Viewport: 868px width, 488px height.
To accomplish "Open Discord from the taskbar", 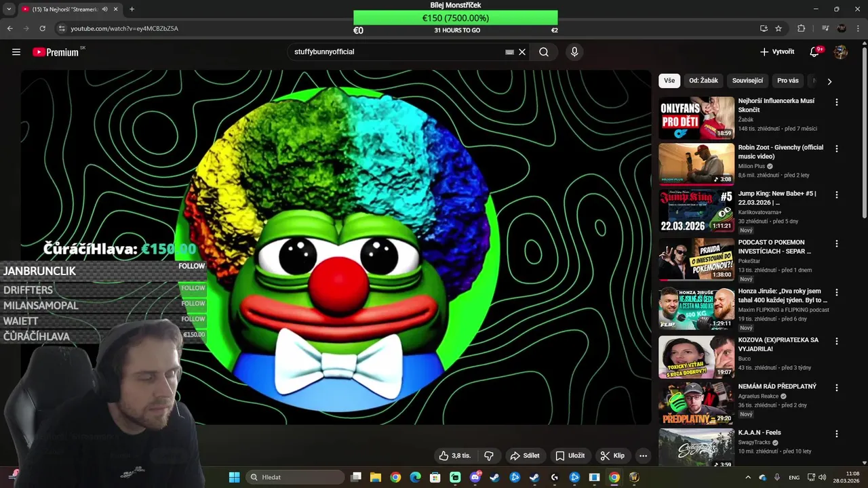I will (475, 477).
